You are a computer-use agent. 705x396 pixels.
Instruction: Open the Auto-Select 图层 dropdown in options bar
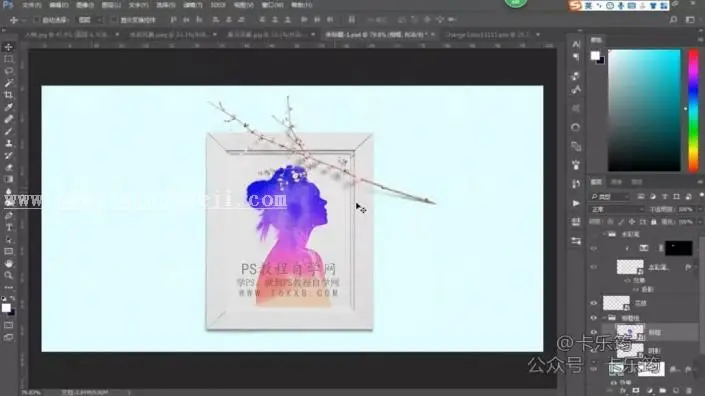click(x=90, y=20)
